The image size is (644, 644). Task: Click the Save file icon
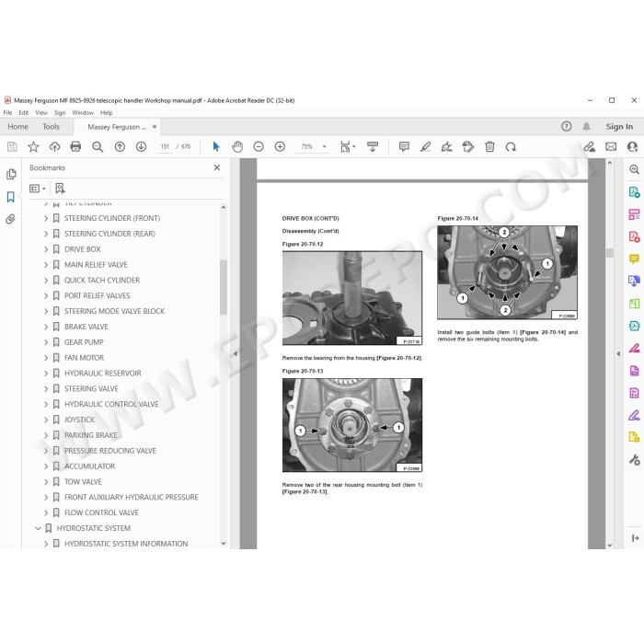pyautogui.click(x=12, y=146)
